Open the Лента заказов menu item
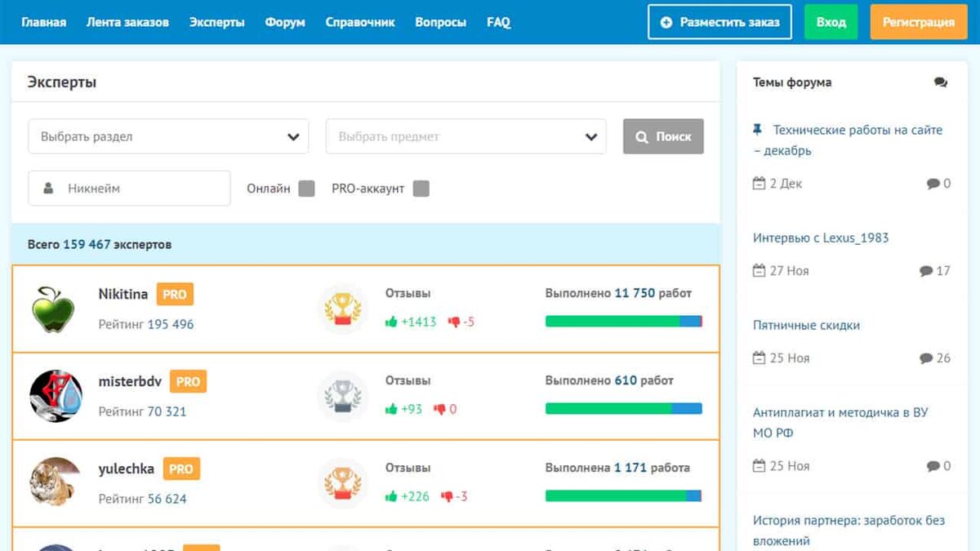980x551 pixels. (127, 22)
